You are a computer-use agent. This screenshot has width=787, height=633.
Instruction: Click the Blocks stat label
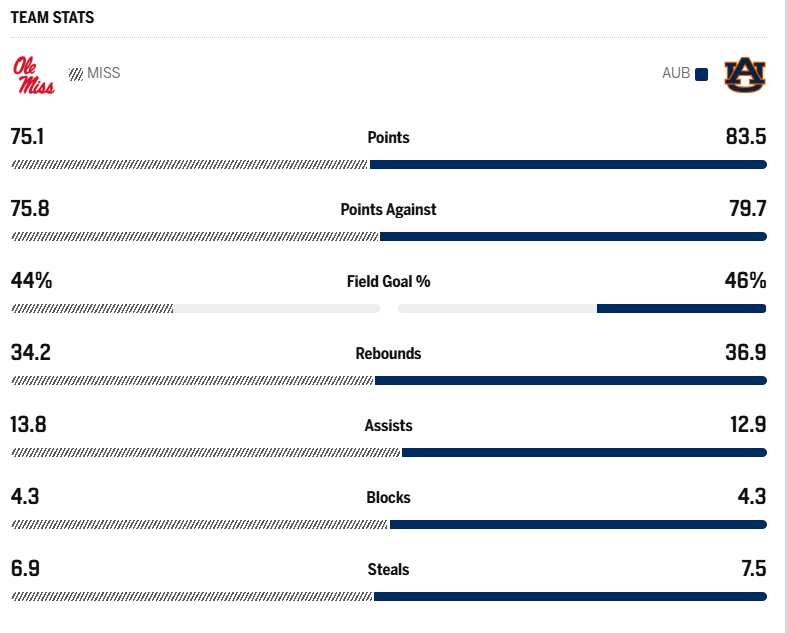388,498
